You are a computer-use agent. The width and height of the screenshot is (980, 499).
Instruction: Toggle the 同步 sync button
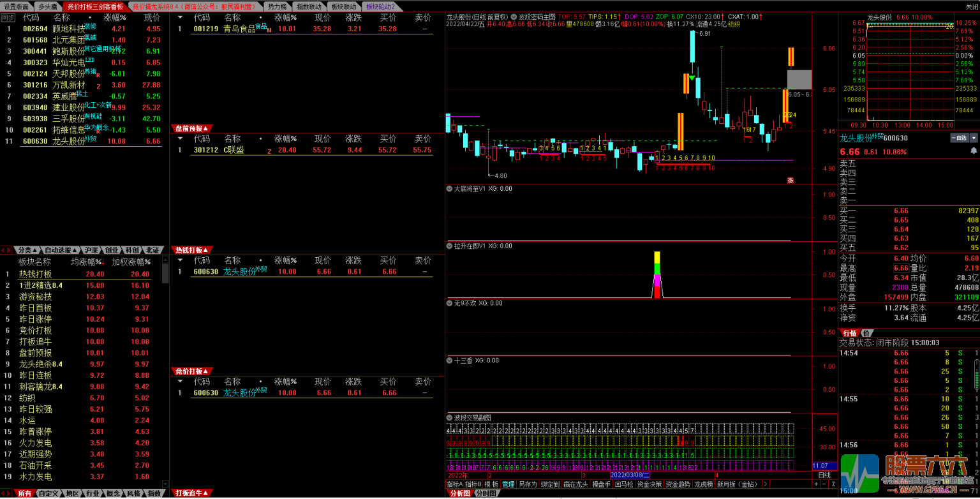click(8, 17)
